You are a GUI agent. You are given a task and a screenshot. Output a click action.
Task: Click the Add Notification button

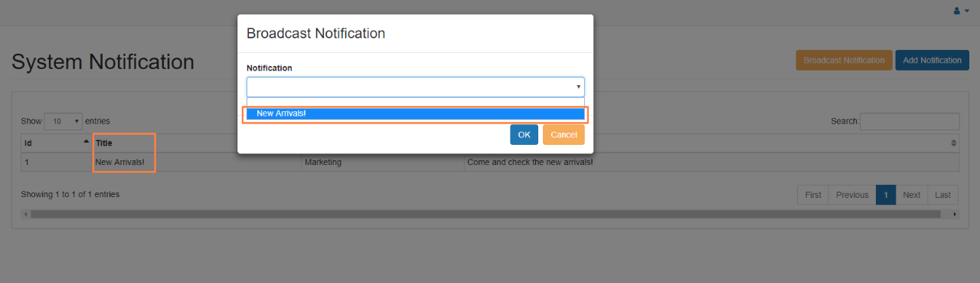coord(932,60)
